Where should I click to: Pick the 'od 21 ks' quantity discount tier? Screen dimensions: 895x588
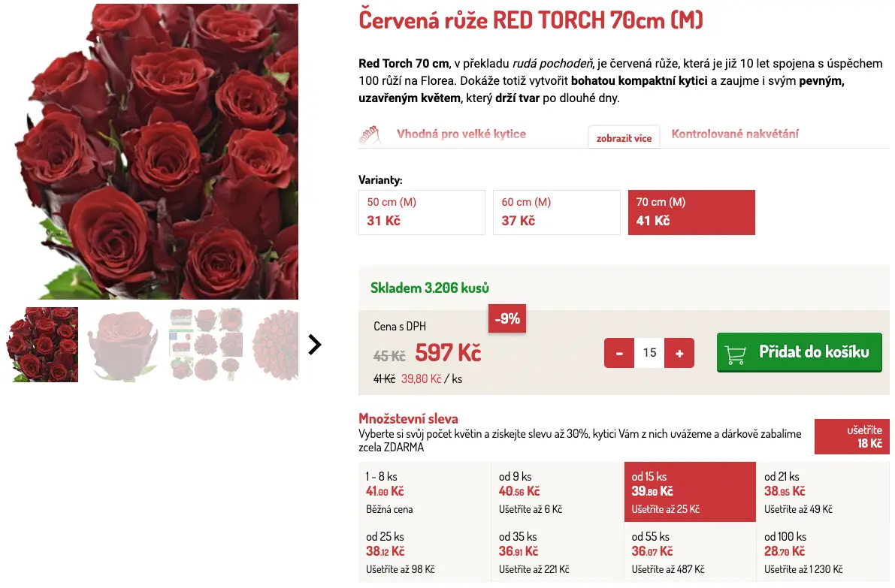pos(822,492)
